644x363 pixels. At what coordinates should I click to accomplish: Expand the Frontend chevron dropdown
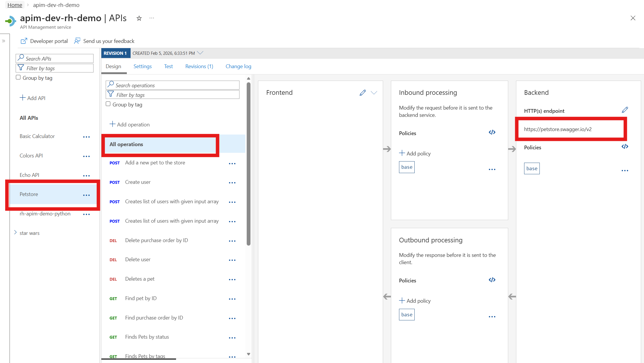click(x=374, y=93)
